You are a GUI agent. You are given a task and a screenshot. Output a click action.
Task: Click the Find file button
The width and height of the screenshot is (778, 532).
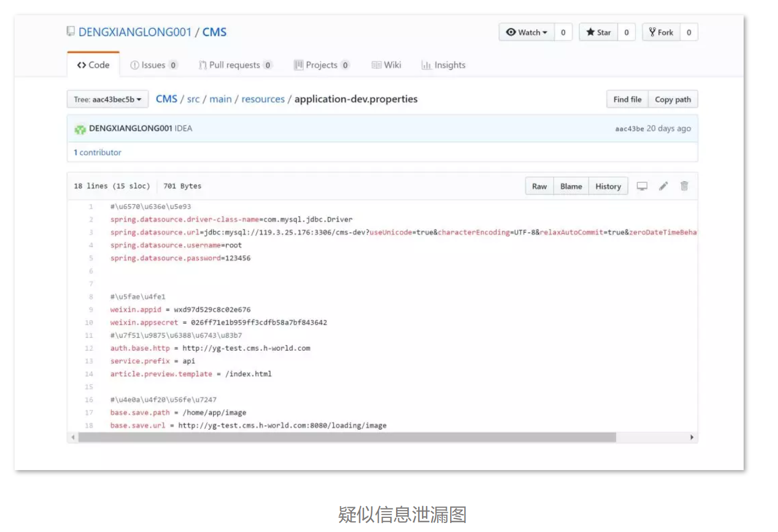click(x=627, y=100)
